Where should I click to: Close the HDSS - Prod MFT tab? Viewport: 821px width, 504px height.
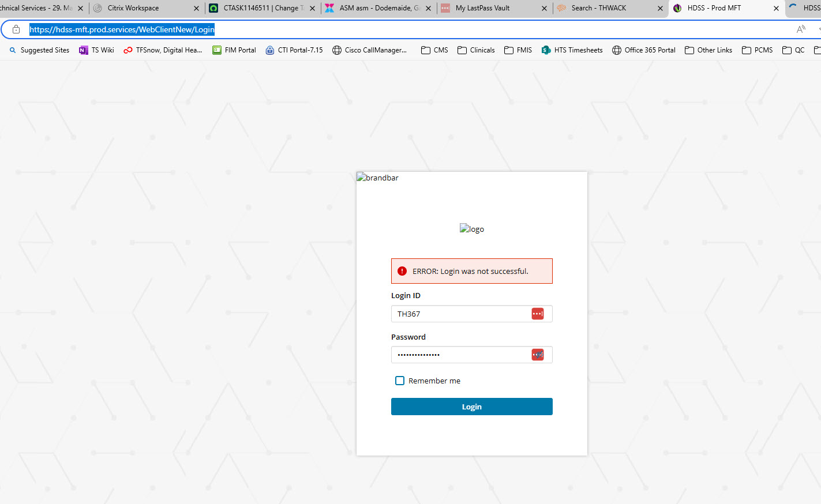tap(776, 9)
